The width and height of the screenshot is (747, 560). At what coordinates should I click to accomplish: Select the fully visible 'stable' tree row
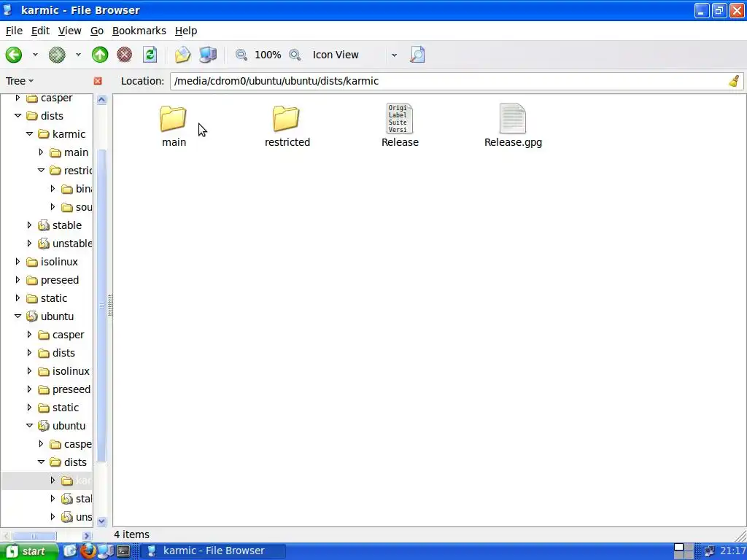[x=66, y=225]
